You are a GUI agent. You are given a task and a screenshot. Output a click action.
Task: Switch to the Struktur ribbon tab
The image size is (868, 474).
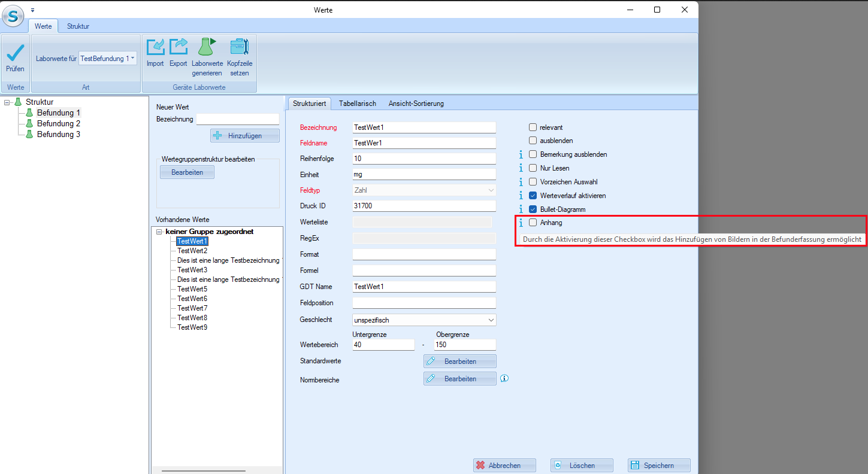pos(78,26)
